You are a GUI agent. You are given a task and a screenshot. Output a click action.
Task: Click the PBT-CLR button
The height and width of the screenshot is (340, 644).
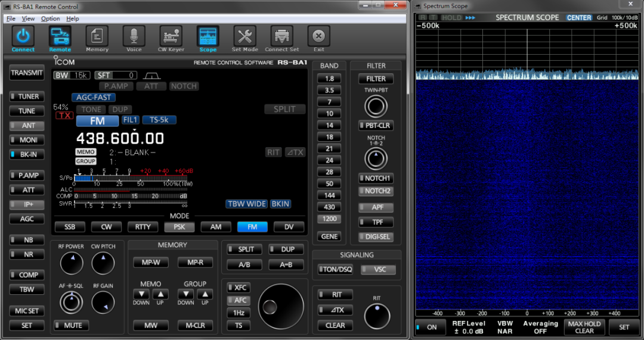pos(376,126)
